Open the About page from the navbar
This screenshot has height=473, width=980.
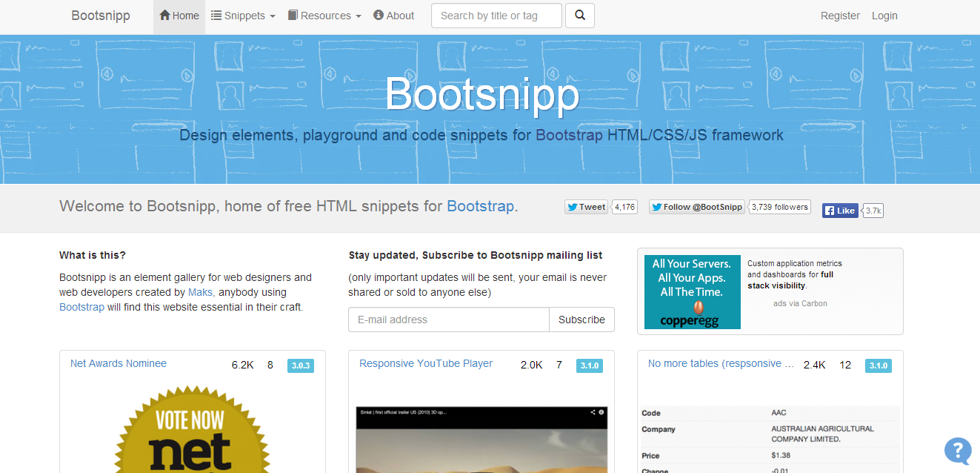[393, 16]
